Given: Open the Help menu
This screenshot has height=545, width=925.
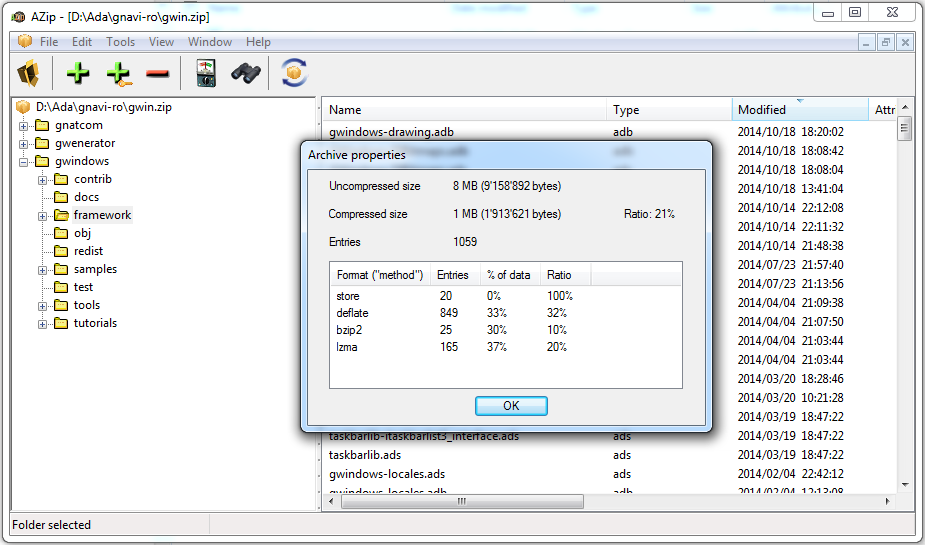Looking at the screenshot, I should pos(258,42).
